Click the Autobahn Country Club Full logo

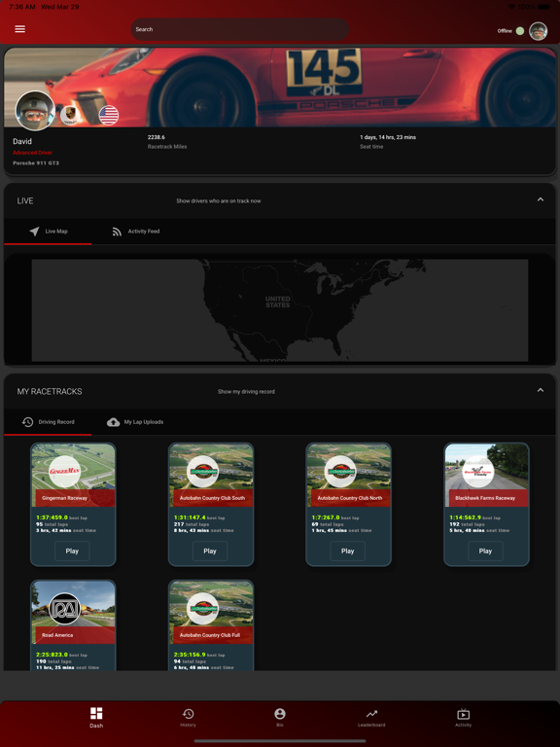tap(203, 609)
